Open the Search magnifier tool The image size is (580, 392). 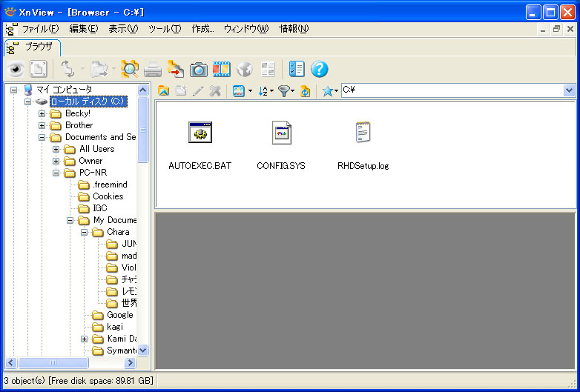(x=130, y=69)
